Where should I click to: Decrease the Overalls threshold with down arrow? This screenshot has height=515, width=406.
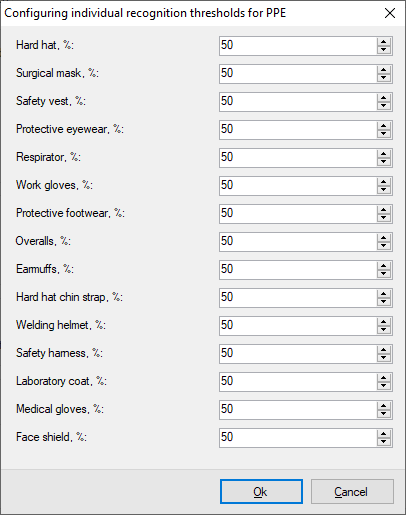click(x=384, y=246)
